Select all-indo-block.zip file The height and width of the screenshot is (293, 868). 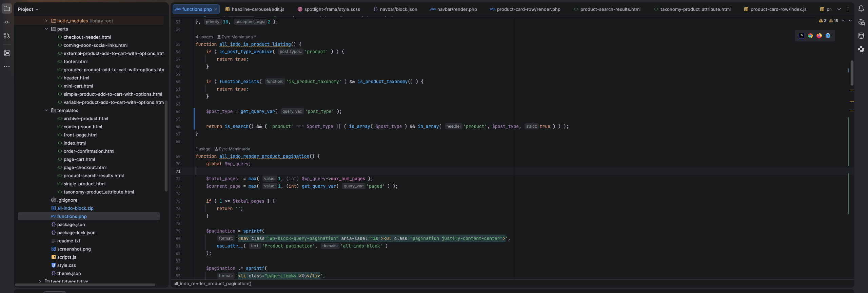[75, 208]
